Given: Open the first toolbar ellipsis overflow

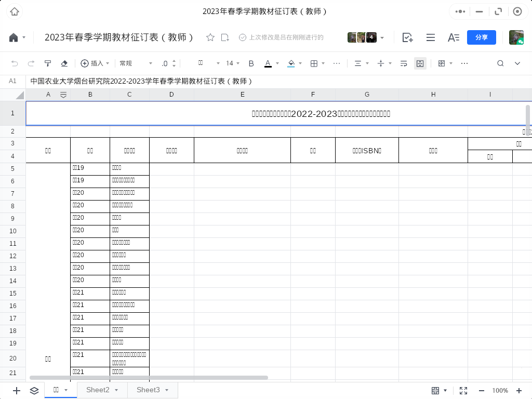Looking at the screenshot, I should [337, 63].
